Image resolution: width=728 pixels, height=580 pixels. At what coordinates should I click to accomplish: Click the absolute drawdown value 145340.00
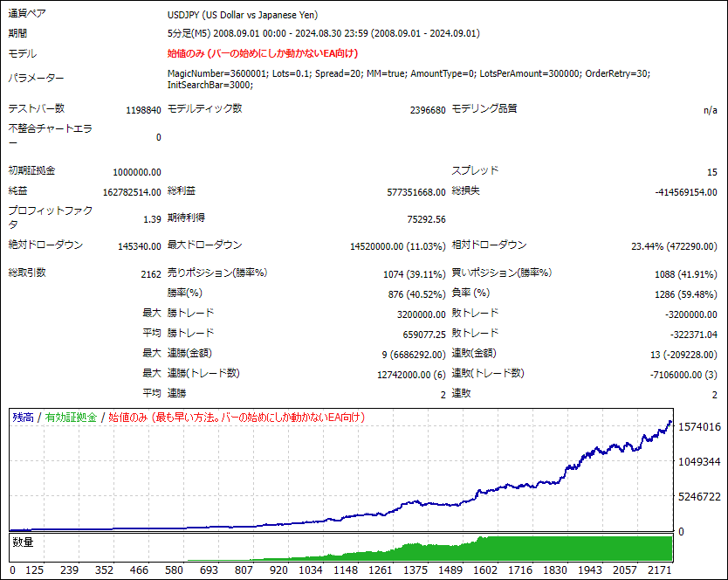click(140, 246)
